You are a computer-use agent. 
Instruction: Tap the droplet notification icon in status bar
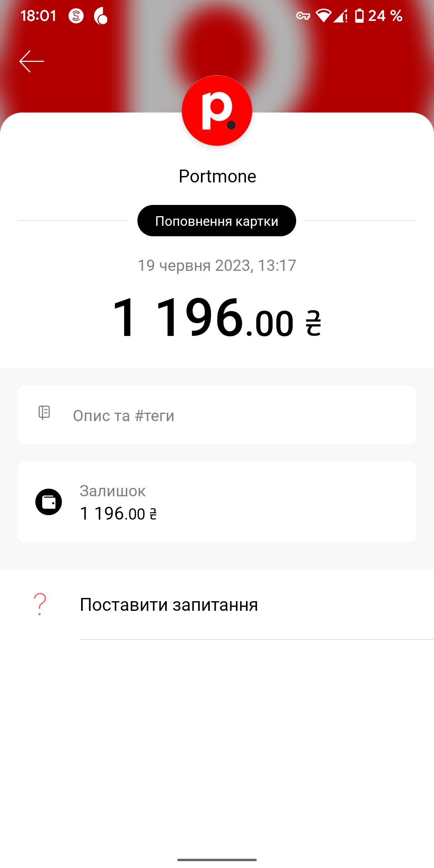[100, 16]
